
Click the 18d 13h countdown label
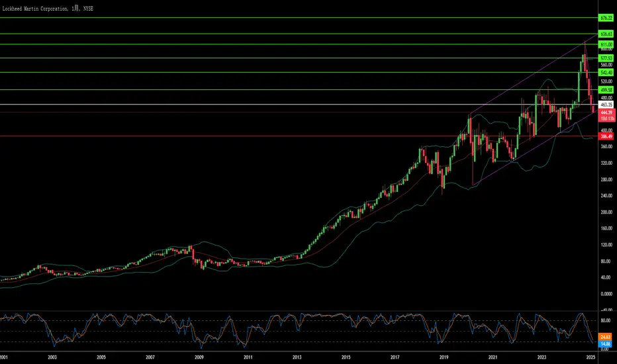[x=606, y=118]
